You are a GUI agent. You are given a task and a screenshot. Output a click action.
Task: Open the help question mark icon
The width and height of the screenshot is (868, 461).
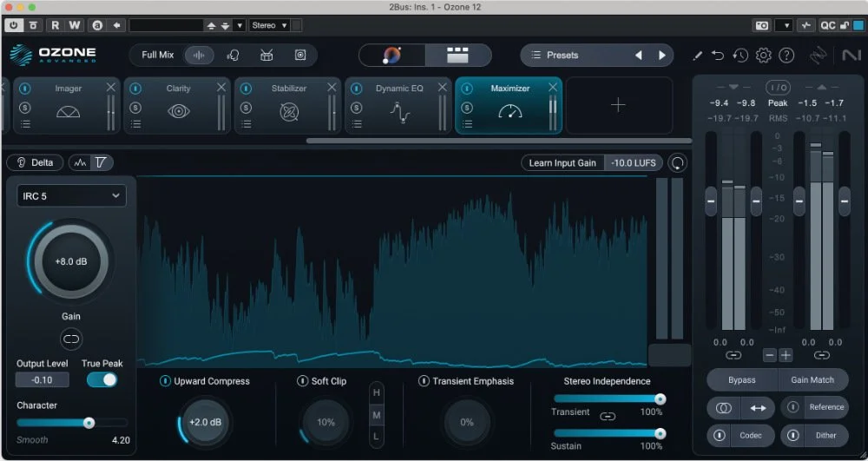(786, 56)
